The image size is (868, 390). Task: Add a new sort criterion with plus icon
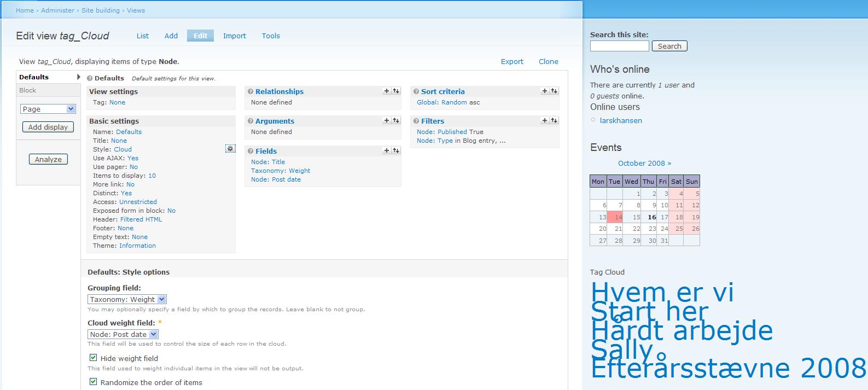[x=545, y=91]
